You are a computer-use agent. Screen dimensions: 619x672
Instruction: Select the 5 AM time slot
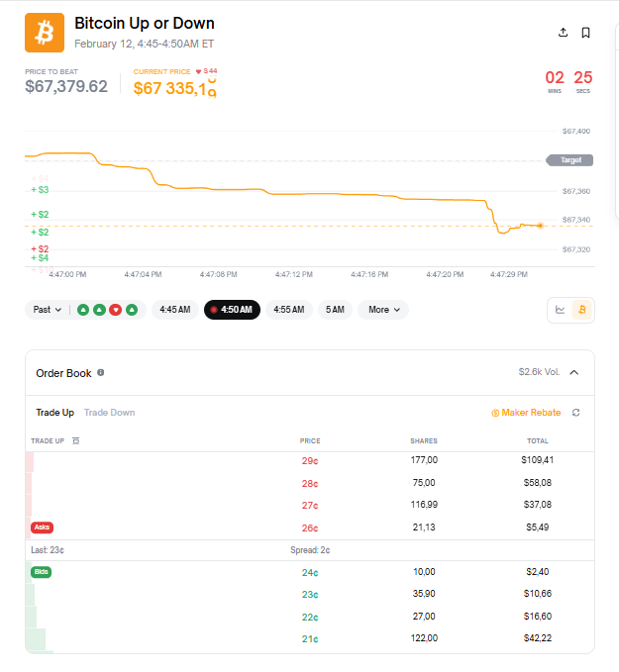pos(335,310)
